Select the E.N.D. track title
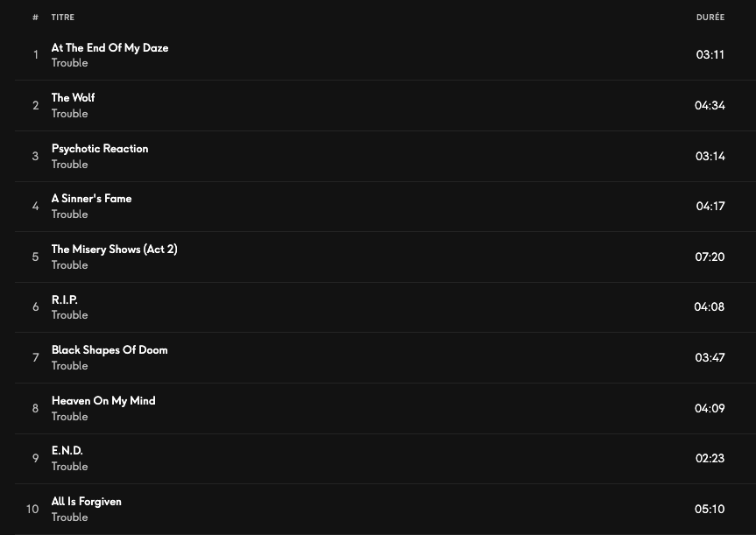The image size is (756, 535). click(67, 451)
